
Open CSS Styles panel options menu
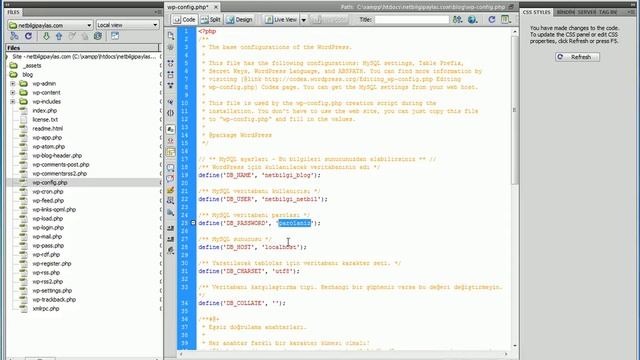tap(631, 12)
